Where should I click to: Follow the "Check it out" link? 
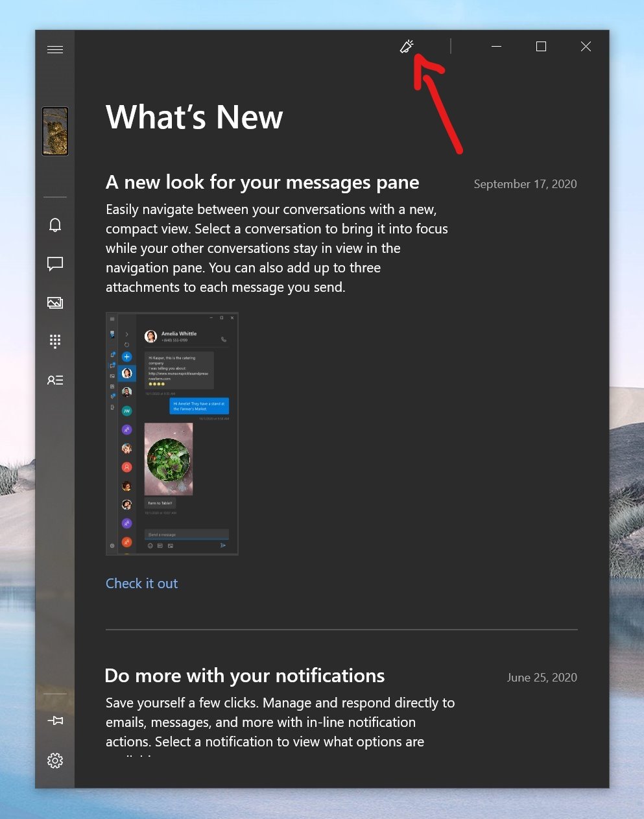(141, 584)
